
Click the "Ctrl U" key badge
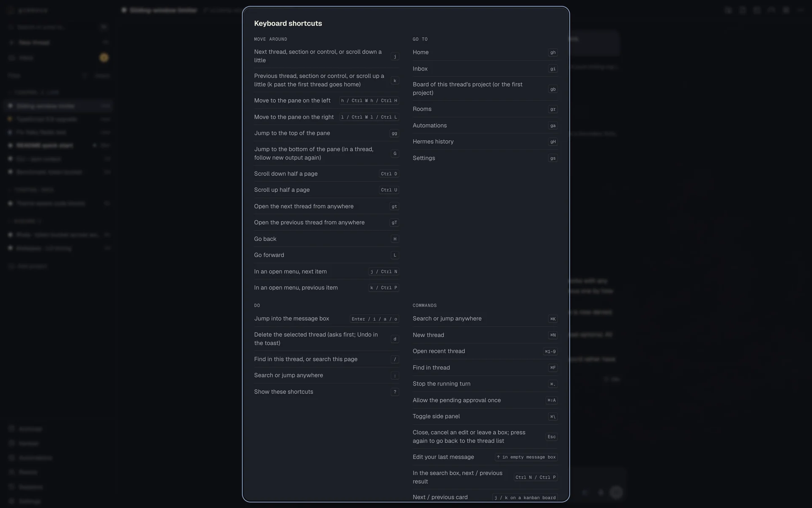(x=389, y=190)
